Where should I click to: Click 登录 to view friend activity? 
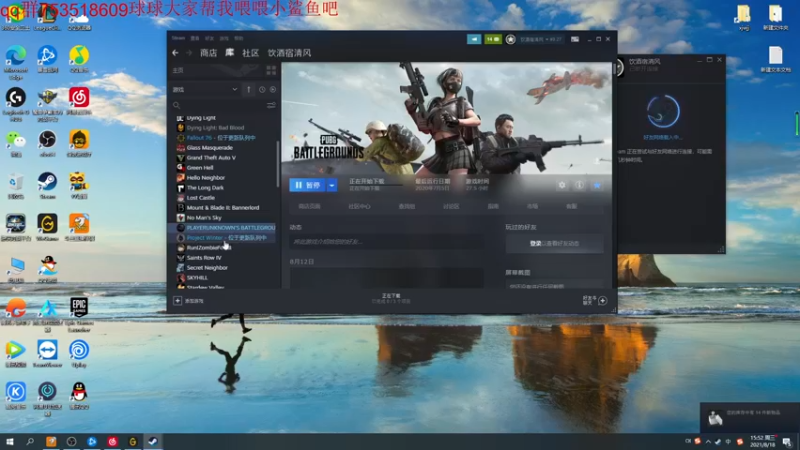(x=535, y=243)
